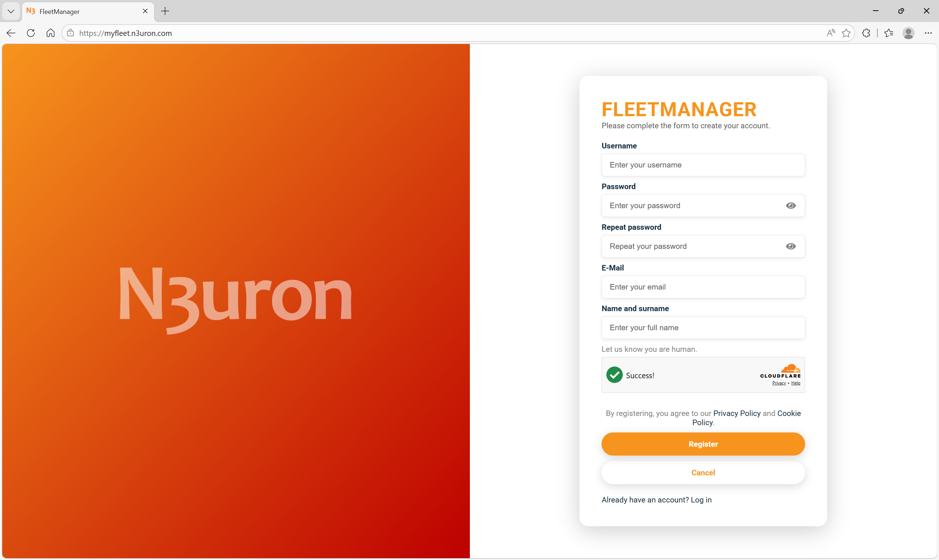Activate the Read aloud icon
The width and height of the screenshot is (939, 560).
coord(831,33)
